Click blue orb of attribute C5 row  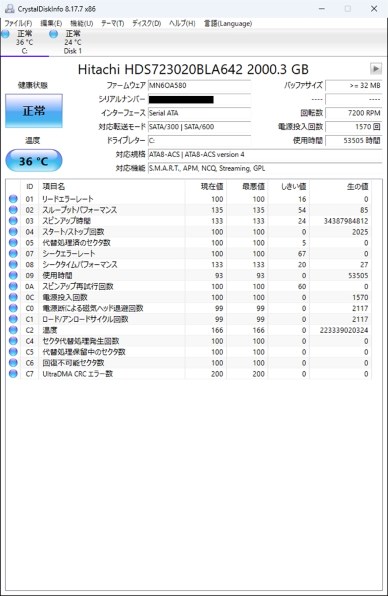tap(13, 352)
